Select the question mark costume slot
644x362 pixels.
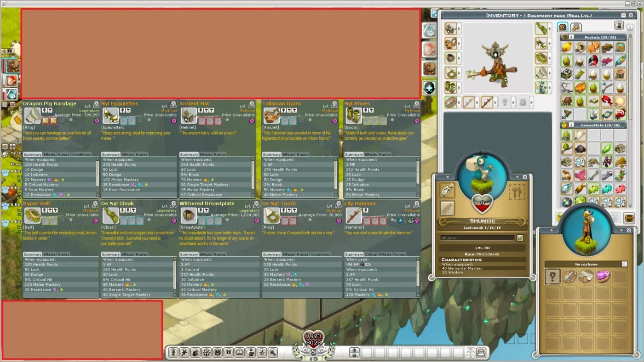point(552,276)
